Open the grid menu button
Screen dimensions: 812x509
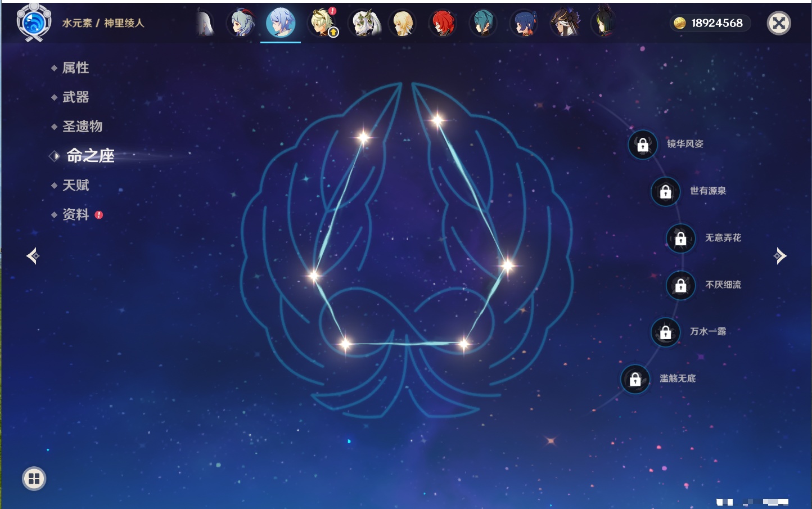coord(34,479)
